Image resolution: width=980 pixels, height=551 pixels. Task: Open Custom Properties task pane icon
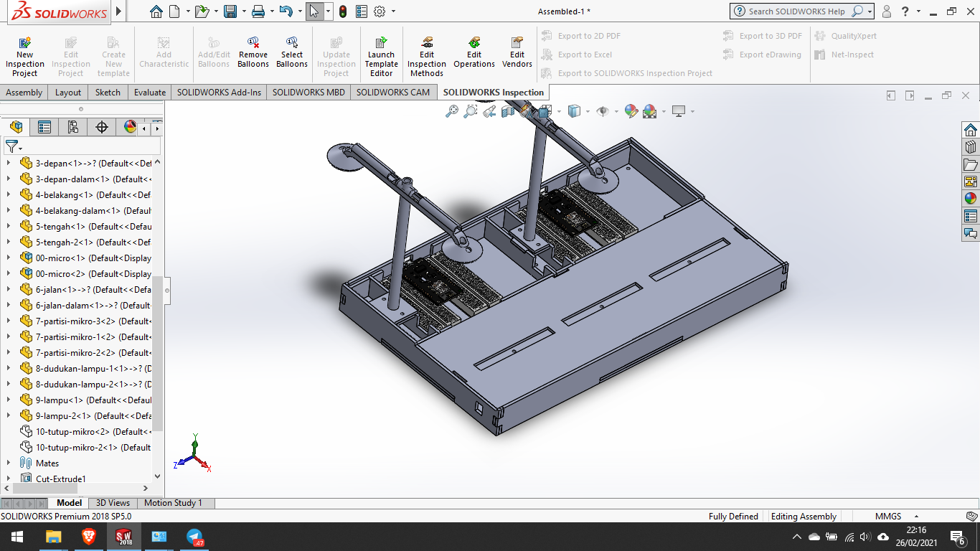click(971, 216)
